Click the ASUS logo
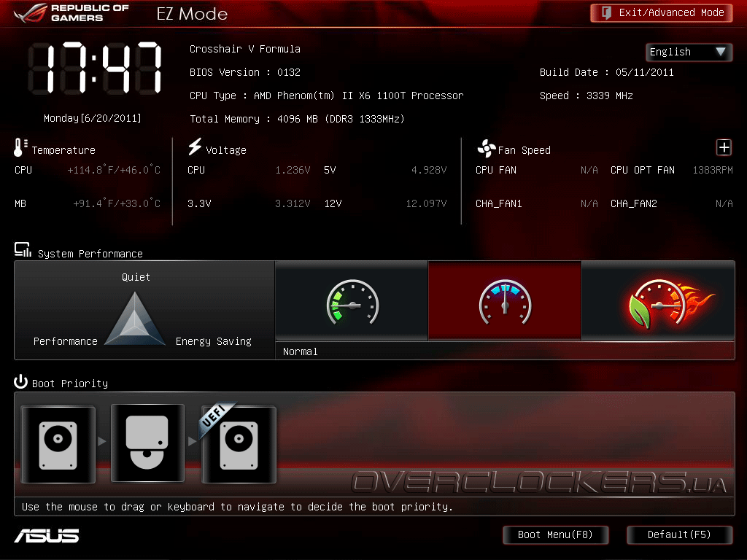Viewport: 747px width, 560px height. pos(47,536)
